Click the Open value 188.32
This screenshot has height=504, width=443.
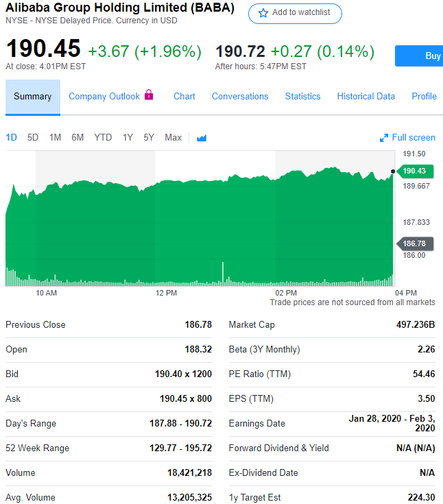[x=198, y=350]
